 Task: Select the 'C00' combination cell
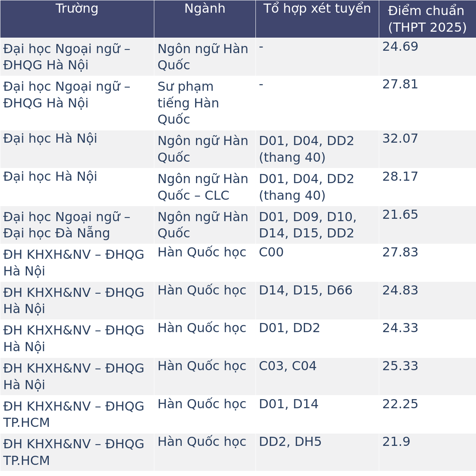[x=271, y=252]
